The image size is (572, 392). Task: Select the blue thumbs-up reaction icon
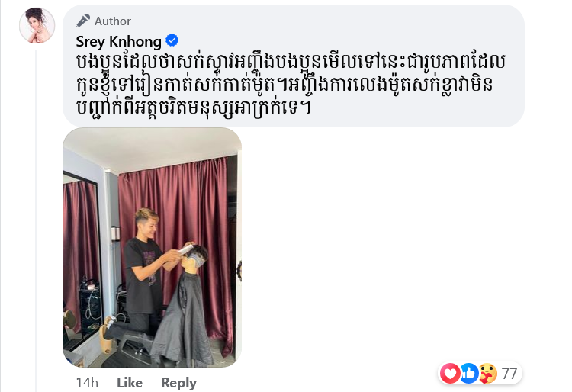pos(469,374)
